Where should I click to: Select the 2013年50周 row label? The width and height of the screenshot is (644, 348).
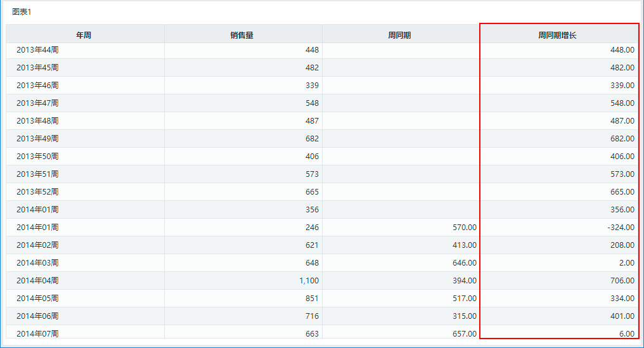37,156
